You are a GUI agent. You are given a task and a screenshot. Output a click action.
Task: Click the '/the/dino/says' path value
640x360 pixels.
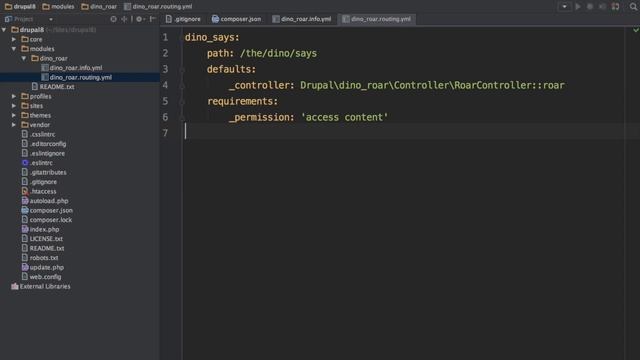coord(278,53)
